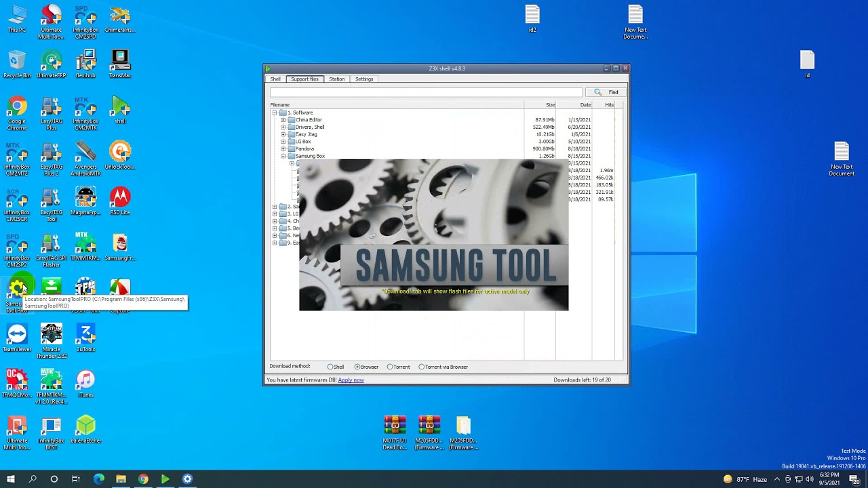Launch InfinityBox CM2MT2 shortcut
The height and width of the screenshot is (488, 868).
tap(17, 159)
